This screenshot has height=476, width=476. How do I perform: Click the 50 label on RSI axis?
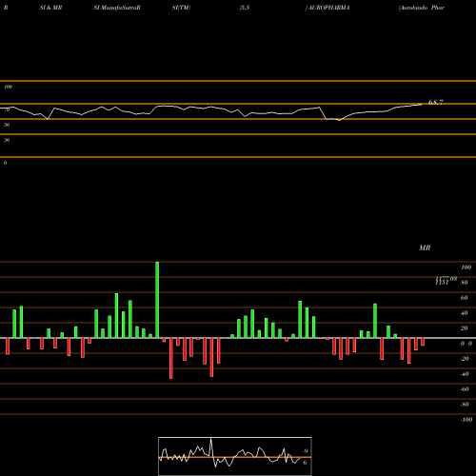tap(7, 125)
